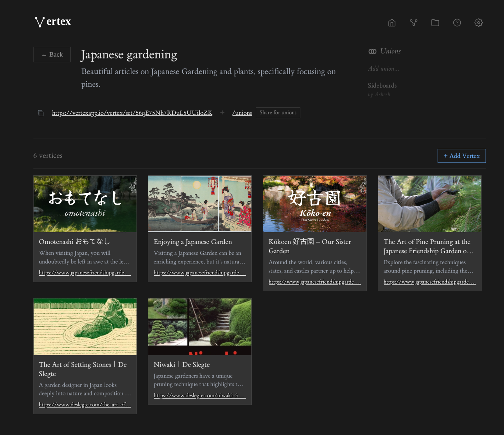This screenshot has width=504, height=435.
Task: Open Kōkoen Our Sister Garden title
Action: click(310, 246)
